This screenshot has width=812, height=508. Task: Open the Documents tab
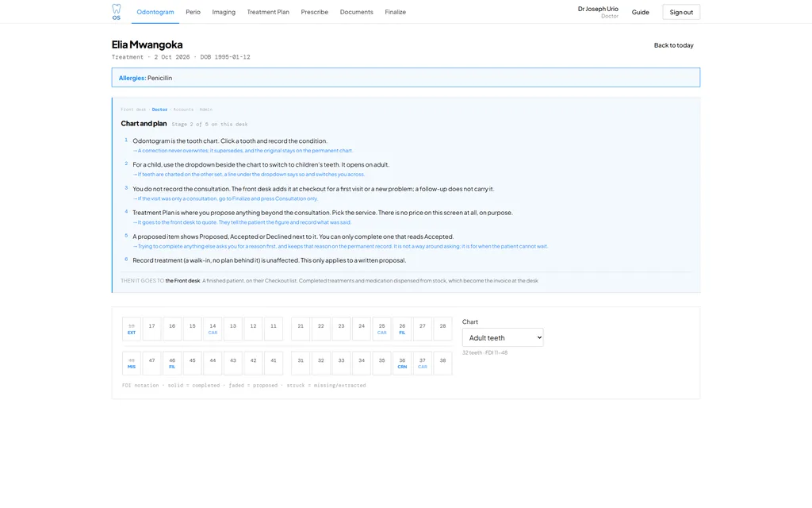click(356, 12)
